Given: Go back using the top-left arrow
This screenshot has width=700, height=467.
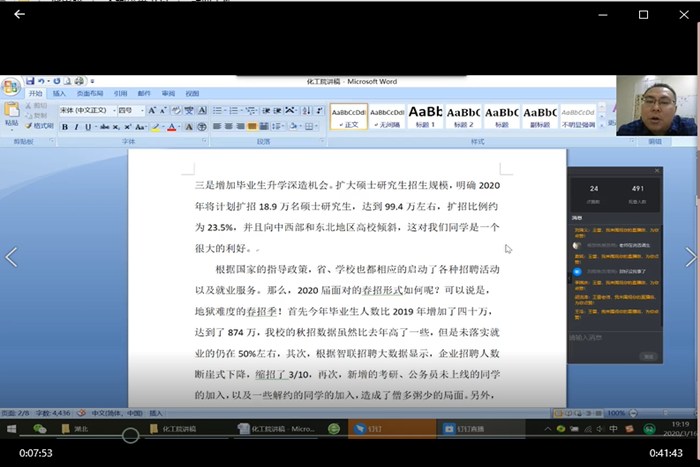Looking at the screenshot, I should pos(19,14).
